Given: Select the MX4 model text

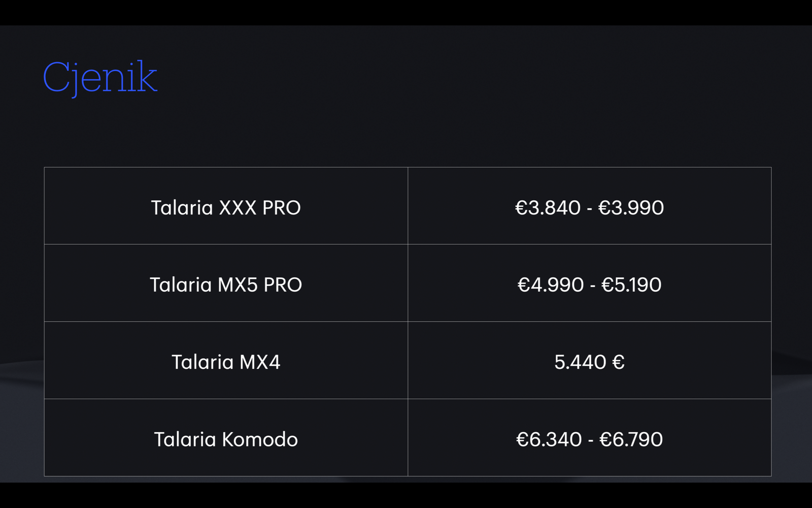Looking at the screenshot, I should (260, 362).
